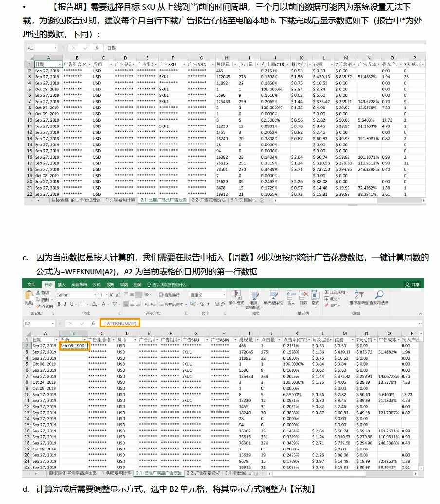Open the 花费 filter arrow in lower sheet
This screenshot has height=504, width=440.
pyautogui.click(x=352, y=340)
